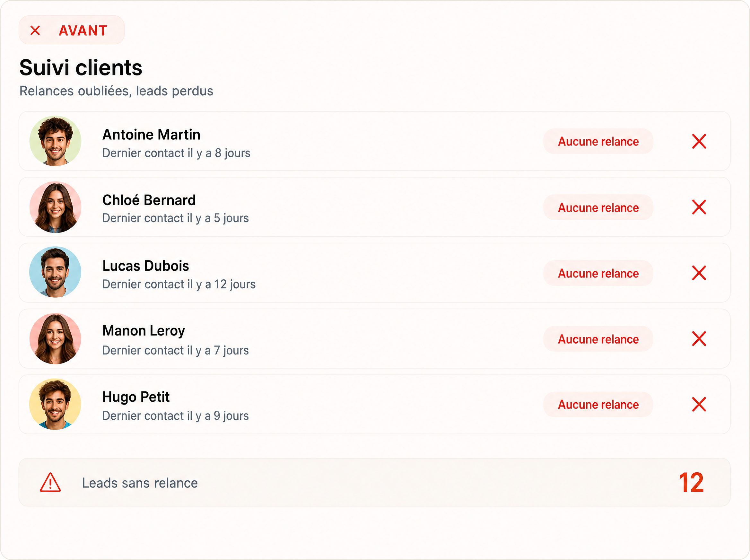Image resolution: width=750 pixels, height=560 pixels.
Task: Open Chloé Bernard's profile picture
Action: click(x=55, y=207)
